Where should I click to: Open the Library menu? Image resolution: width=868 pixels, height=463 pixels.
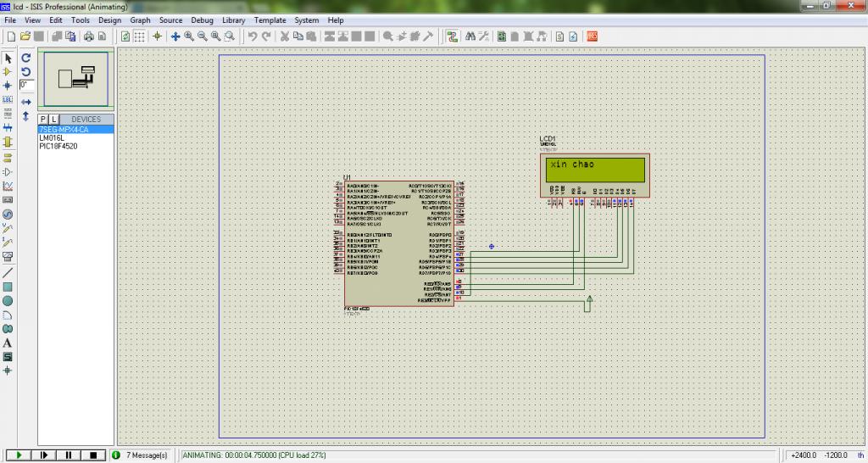[234, 20]
